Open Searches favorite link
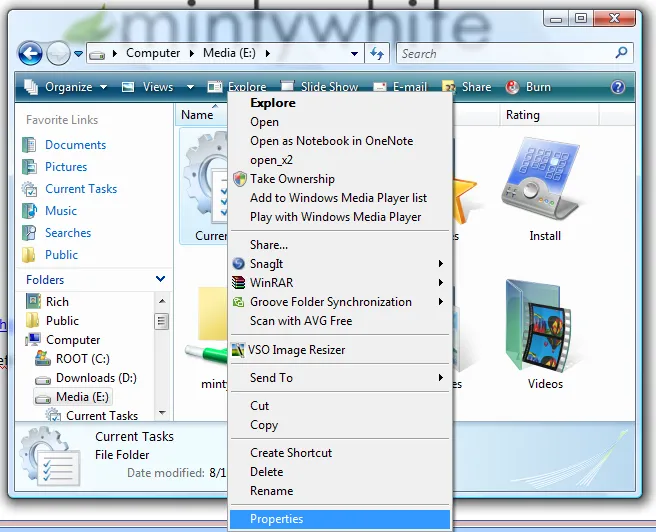 pos(68,233)
